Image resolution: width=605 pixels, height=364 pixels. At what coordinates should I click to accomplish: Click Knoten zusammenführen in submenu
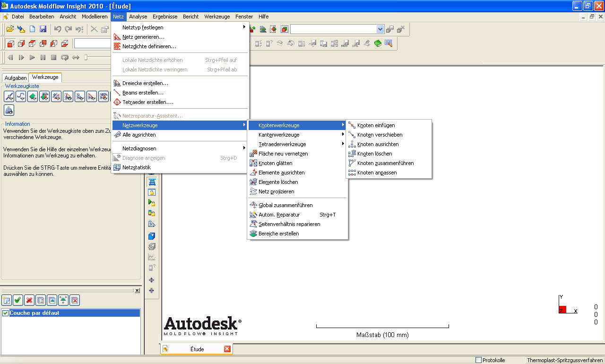(389, 163)
